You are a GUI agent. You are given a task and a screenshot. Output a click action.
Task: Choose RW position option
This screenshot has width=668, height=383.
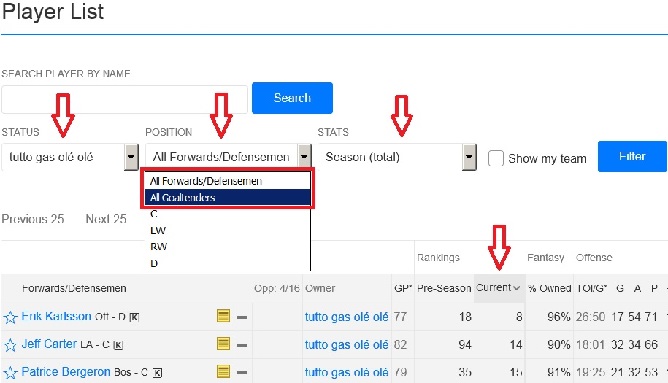pos(158,247)
